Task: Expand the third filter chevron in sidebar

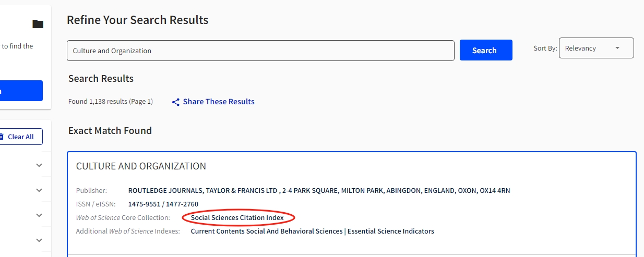Action: point(39,215)
